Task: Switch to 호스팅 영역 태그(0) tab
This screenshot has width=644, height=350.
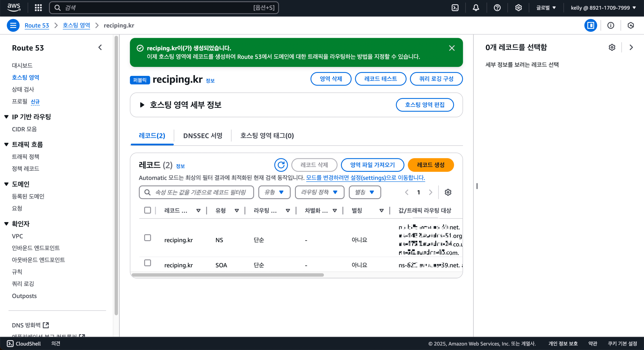Action: click(x=267, y=136)
